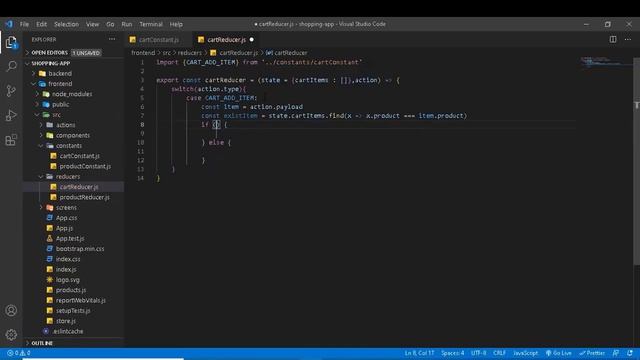Expand the actions folder
The height and width of the screenshot is (360, 640).
[x=65, y=125]
